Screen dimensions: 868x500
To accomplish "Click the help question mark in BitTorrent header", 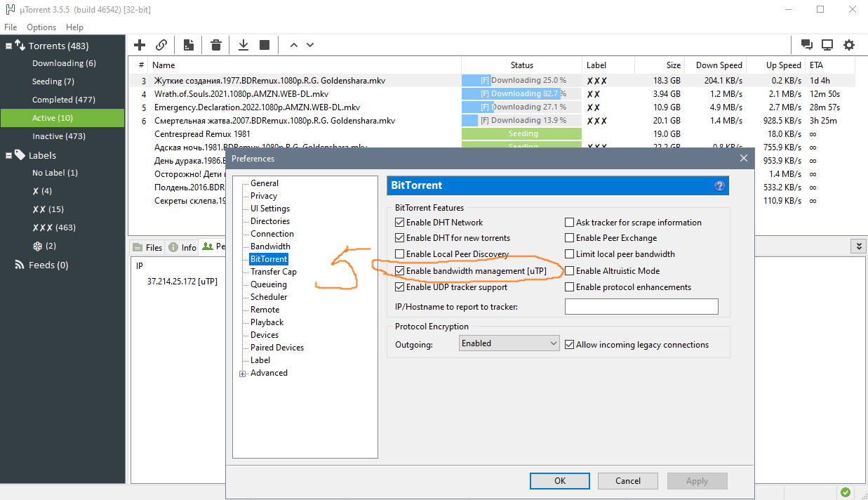I will click(x=719, y=186).
